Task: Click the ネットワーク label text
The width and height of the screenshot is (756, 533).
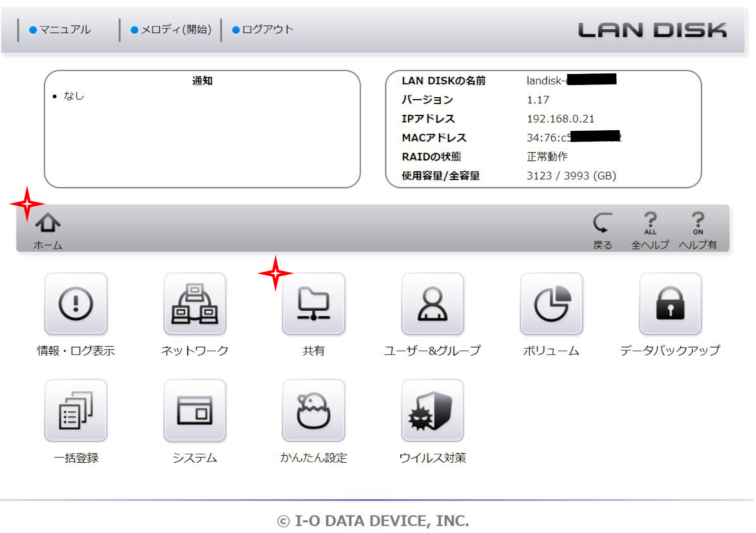Action: click(x=195, y=351)
